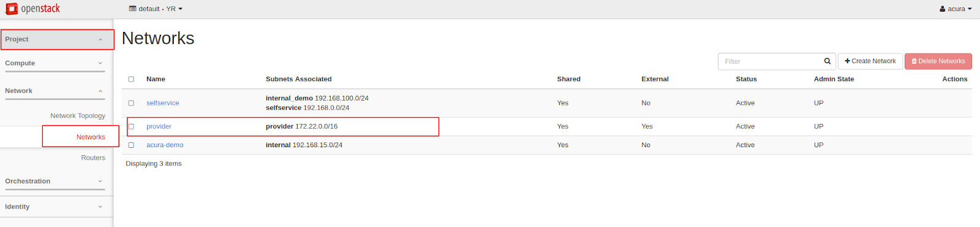Click the Create Network button
980x227 pixels.
coord(870,61)
